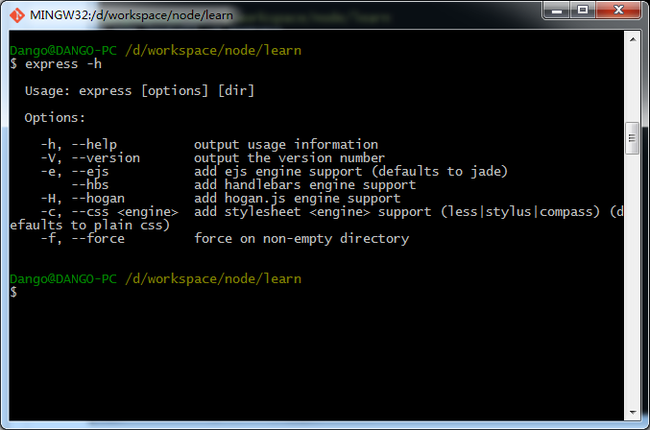The image size is (650, 430).
Task: Click 'force on non-empty directory' description
Action: coord(301,239)
